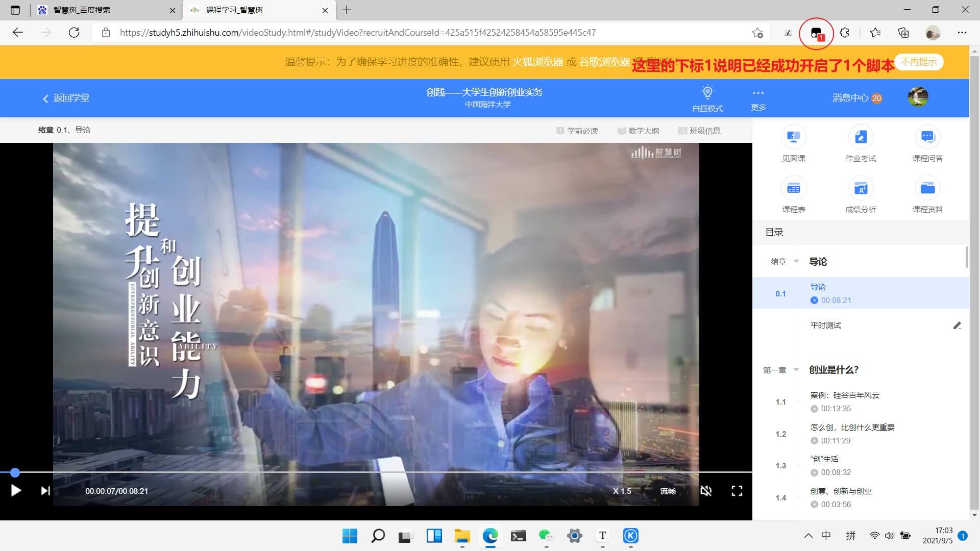Select lesson 怎么创，比创什么更重要

pos(852,427)
